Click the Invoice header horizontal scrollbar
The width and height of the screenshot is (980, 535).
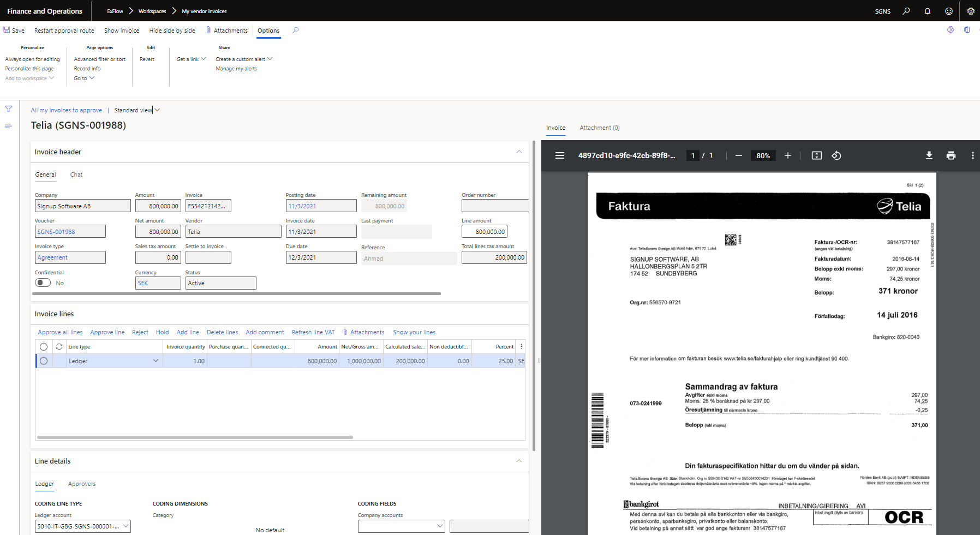(x=236, y=293)
